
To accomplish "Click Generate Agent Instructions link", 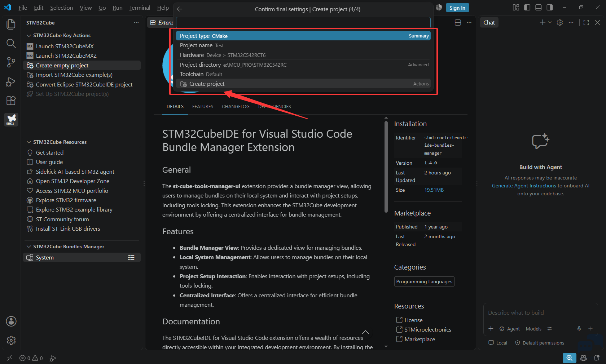I will [524, 186].
